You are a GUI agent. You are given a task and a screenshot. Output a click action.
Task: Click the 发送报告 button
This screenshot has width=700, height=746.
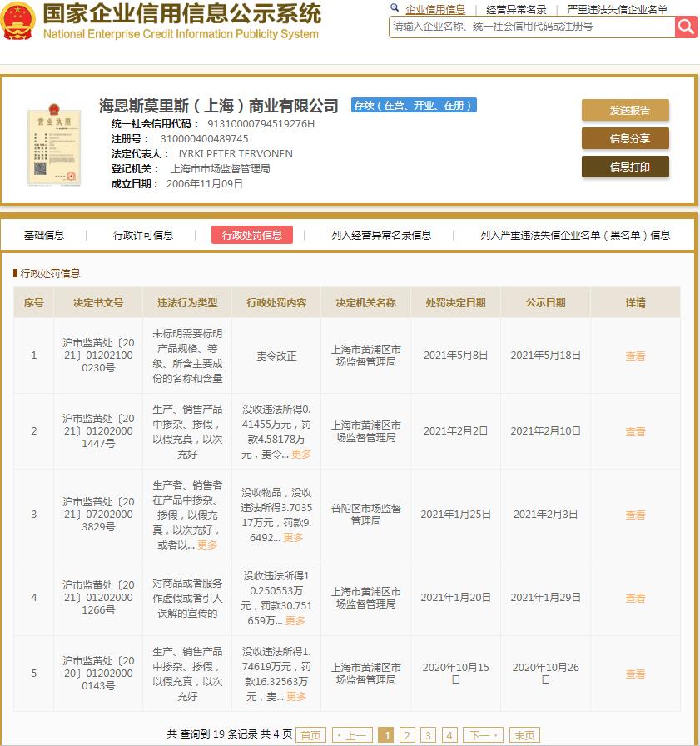(625, 111)
